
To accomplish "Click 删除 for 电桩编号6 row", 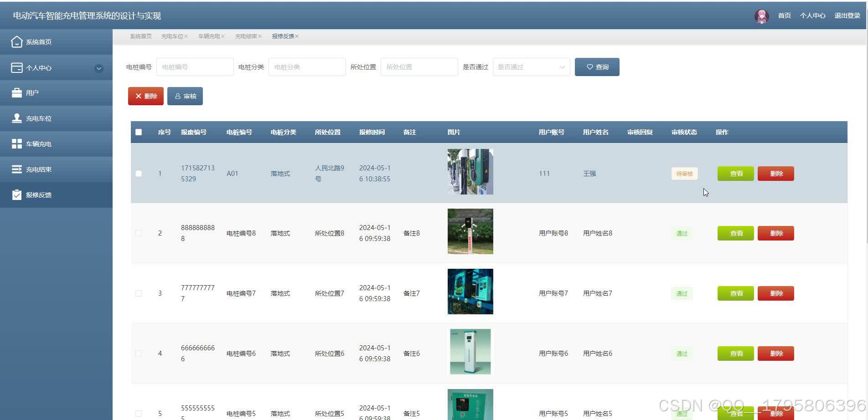I will [x=776, y=353].
